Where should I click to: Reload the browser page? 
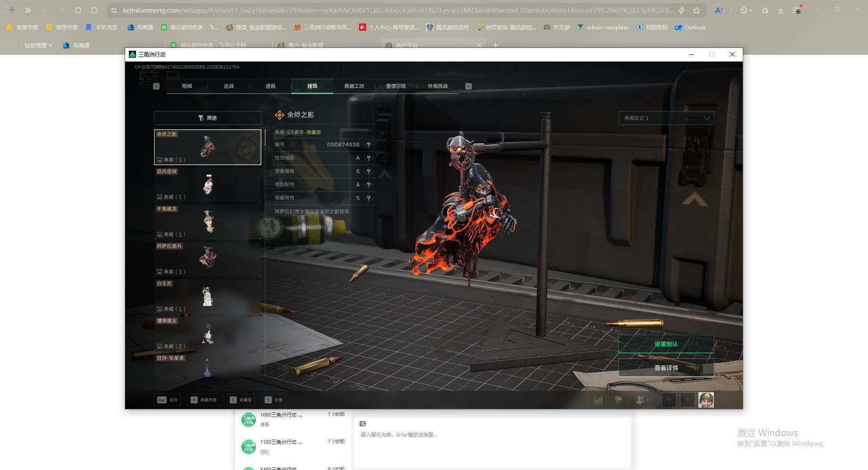(x=78, y=10)
